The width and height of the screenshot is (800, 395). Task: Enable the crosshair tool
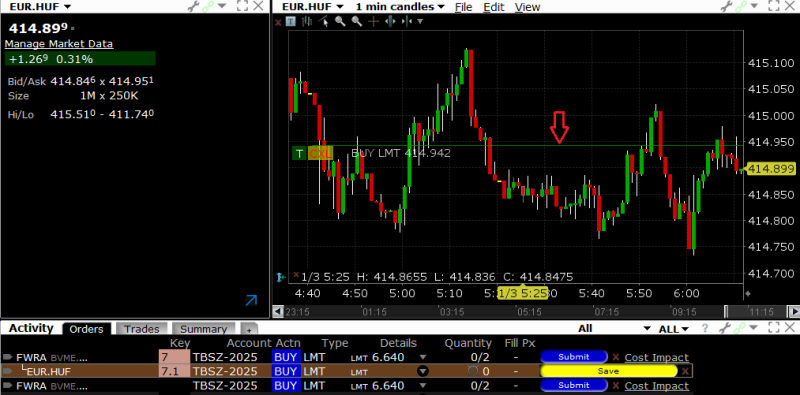point(373,21)
